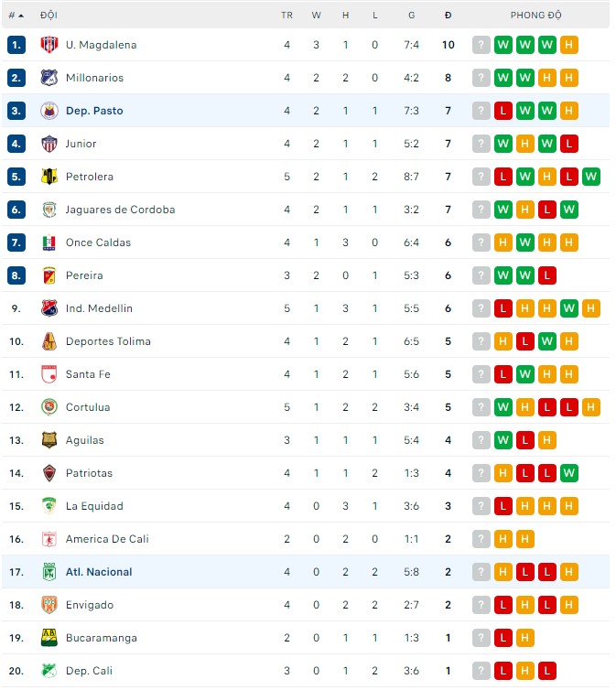The width and height of the screenshot is (616, 690).
Task: Sort table by rank # column
Action: click(x=16, y=16)
